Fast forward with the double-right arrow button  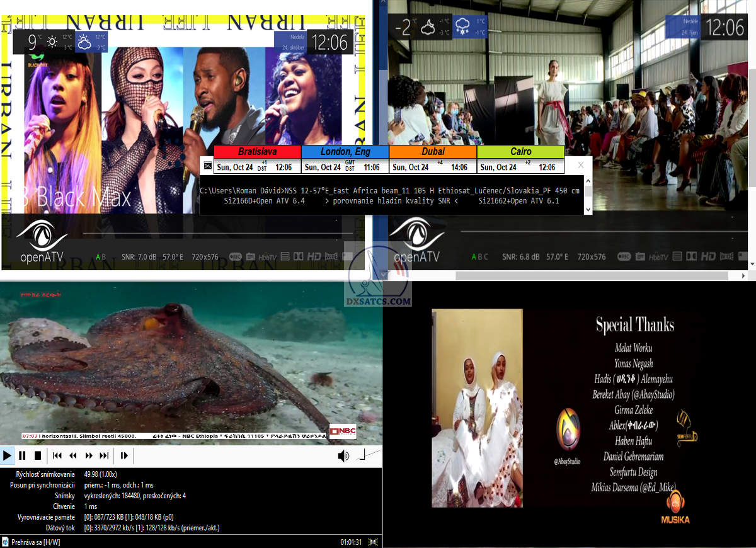click(x=89, y=455)
